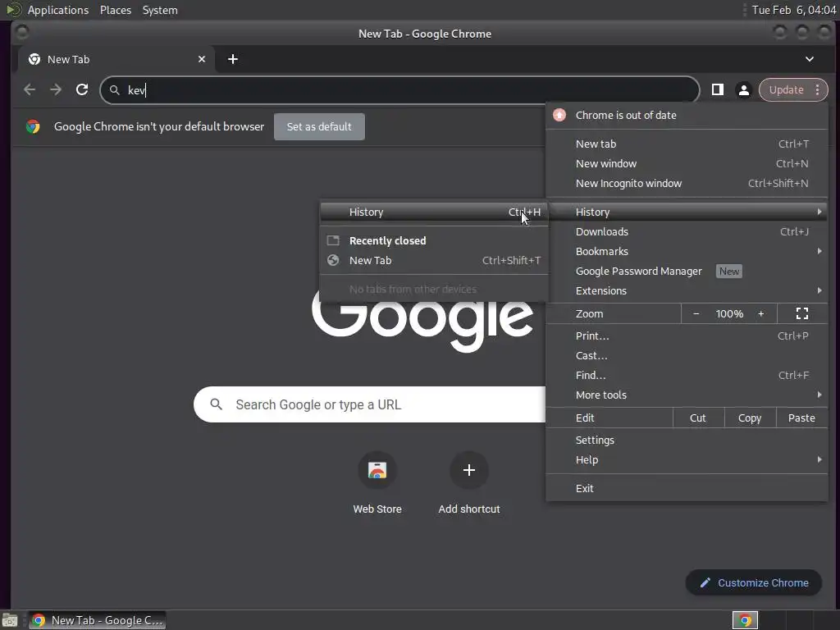This screenshot has height=630, width=840.
Task: Choose Exit from the menu
Action: point(687,489)
